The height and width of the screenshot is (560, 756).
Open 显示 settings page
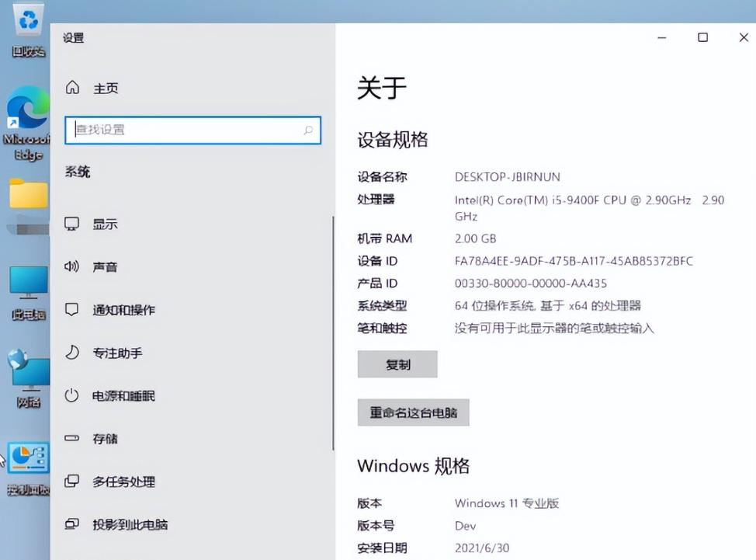tap(105, 224)
